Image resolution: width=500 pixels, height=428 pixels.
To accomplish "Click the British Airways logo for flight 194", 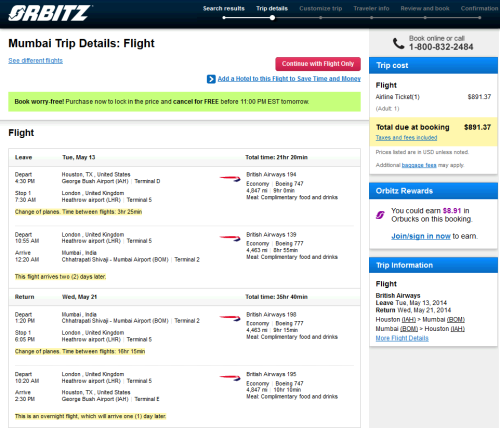I will 230,179.
